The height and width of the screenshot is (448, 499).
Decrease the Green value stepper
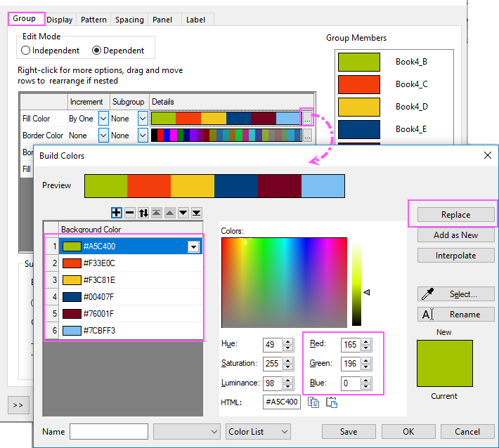(366, 367)
